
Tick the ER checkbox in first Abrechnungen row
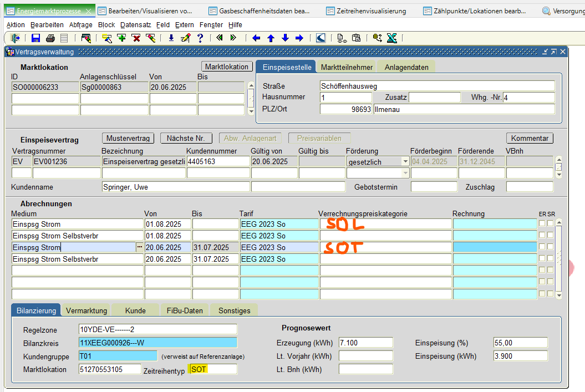point(542,223)
